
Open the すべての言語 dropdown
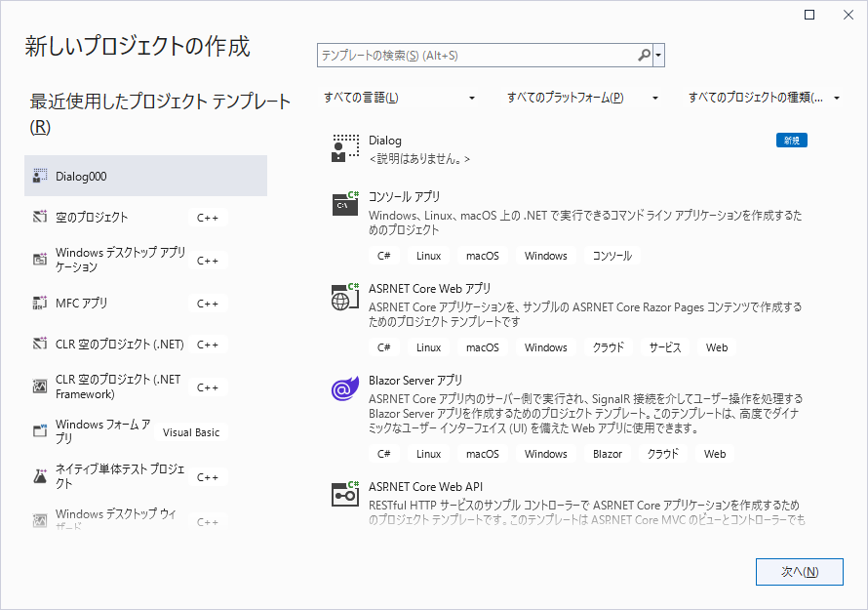pos(400,98)
